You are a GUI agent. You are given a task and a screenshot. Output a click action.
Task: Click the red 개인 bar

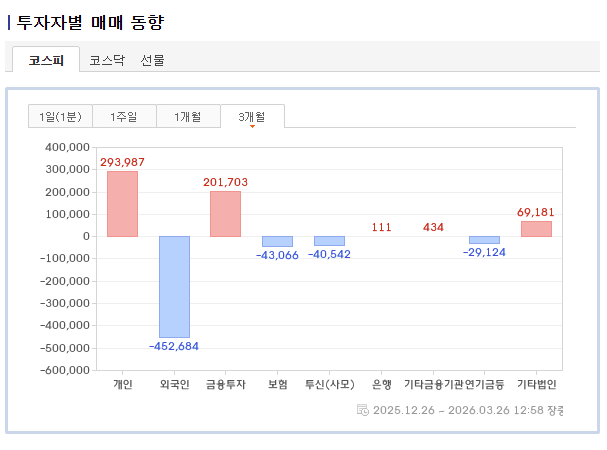coord(123,204)
